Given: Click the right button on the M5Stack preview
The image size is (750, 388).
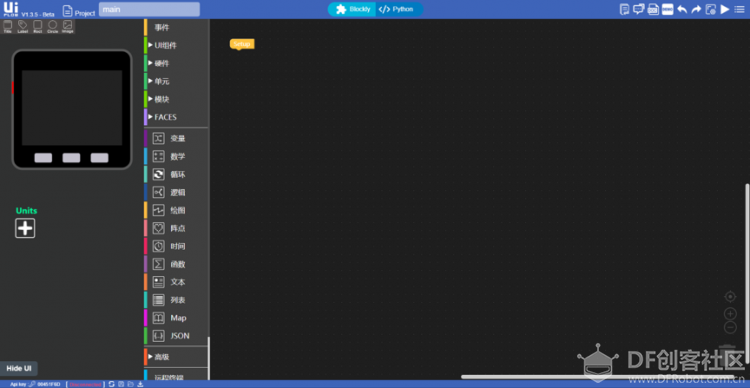Looking at the screenshot, I should [99, 158].
